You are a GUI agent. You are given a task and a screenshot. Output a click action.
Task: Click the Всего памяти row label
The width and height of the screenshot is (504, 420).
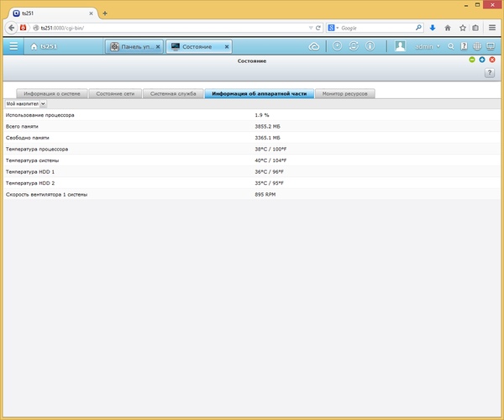coord(22,126)
